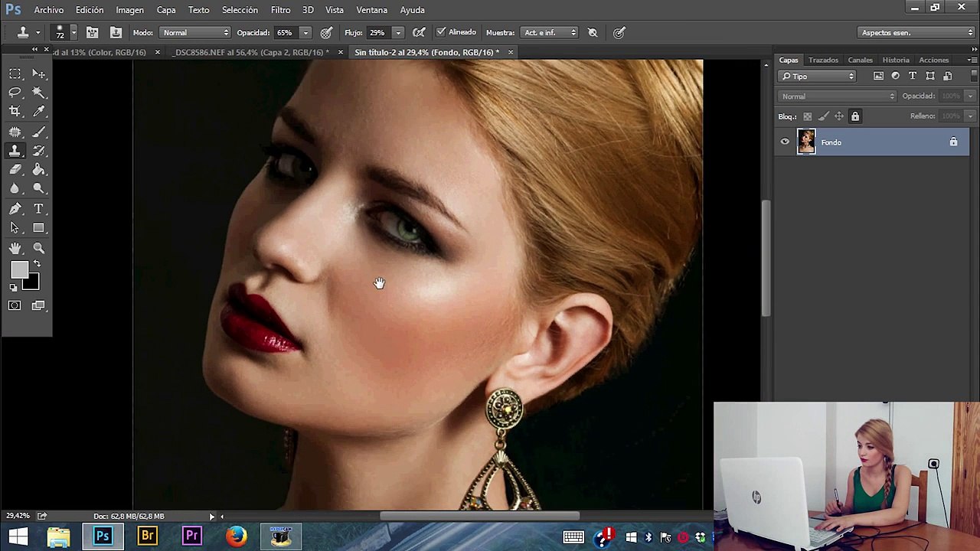Uncheck the Alineado checkbox

[x=440, y=32]
